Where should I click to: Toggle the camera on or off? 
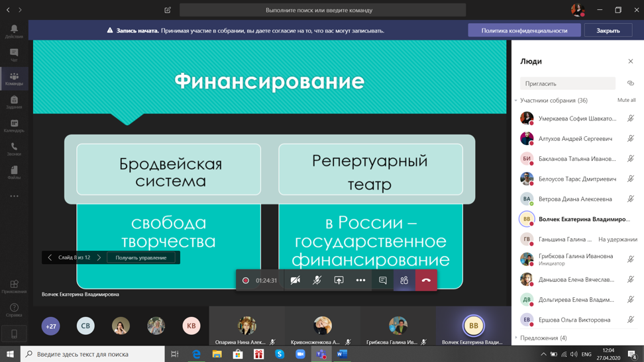point(295,280)
